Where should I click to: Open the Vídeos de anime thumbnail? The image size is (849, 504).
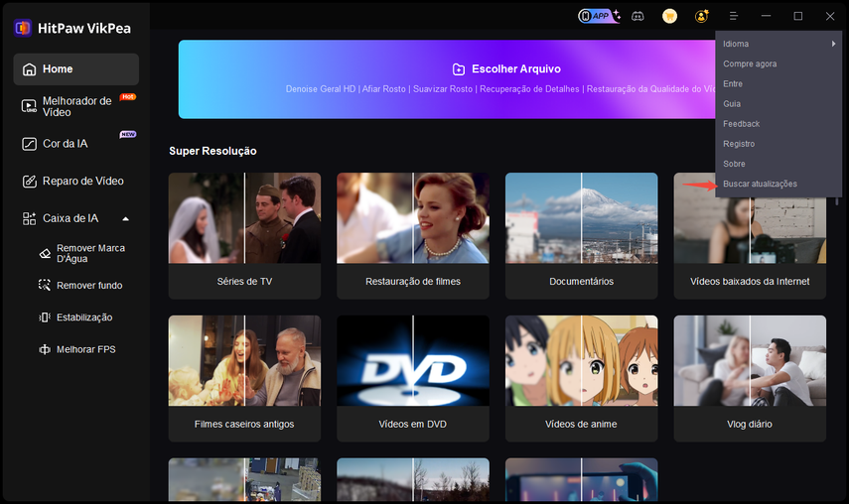582,361
